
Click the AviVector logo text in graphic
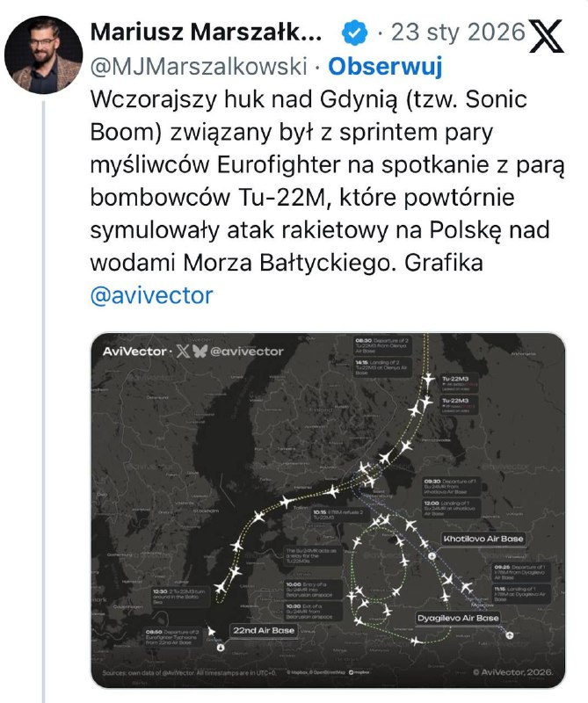[134, 351]
